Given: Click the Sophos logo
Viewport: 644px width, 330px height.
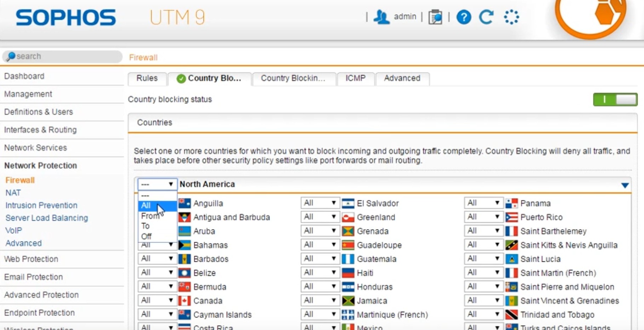Looking at the screenshot, I should coord(66,18).
